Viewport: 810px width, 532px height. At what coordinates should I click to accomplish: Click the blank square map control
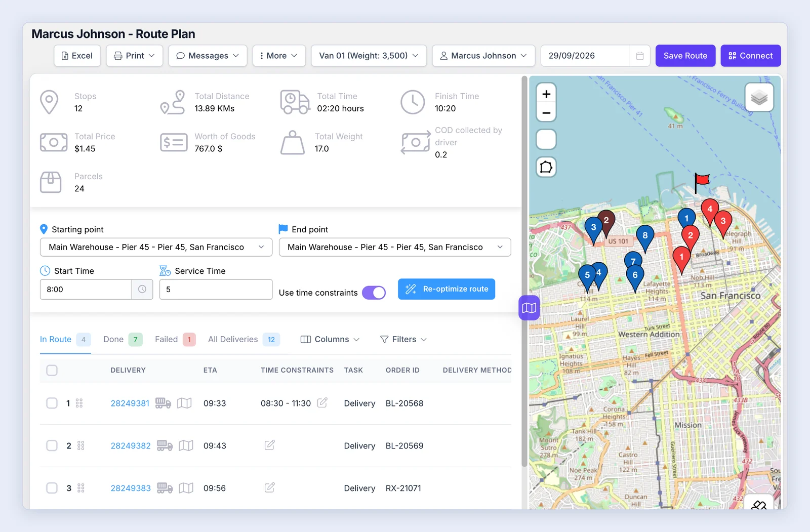coord(546,139)
